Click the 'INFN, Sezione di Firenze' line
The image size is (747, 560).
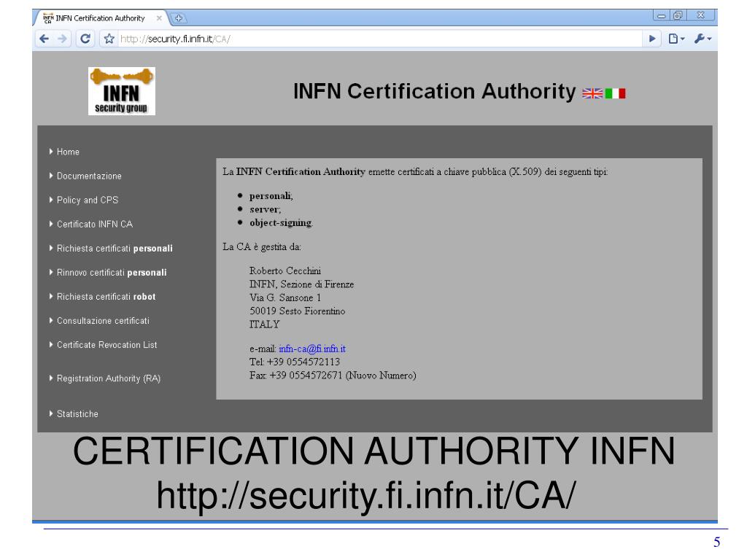coord(301,284)
